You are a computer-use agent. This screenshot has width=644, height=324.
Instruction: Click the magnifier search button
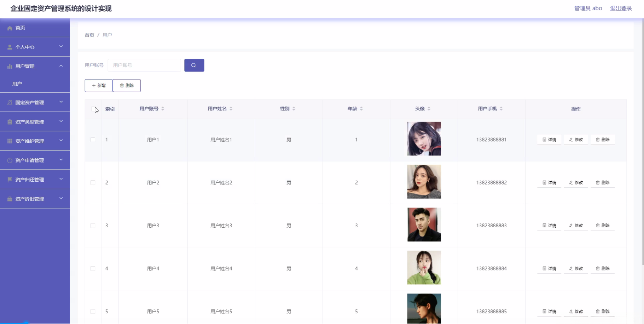pos(194,65)
